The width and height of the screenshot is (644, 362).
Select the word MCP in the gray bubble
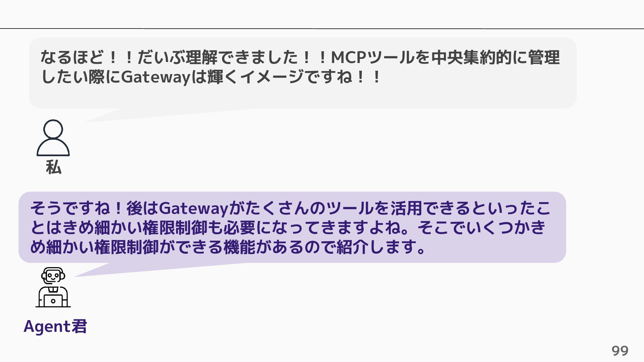tap(349, 57)
